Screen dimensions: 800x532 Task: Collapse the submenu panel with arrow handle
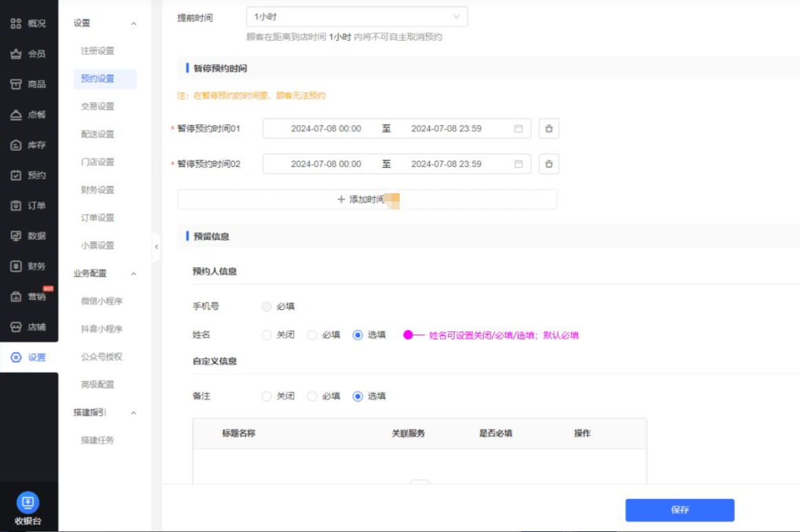[x=156, y=247]
